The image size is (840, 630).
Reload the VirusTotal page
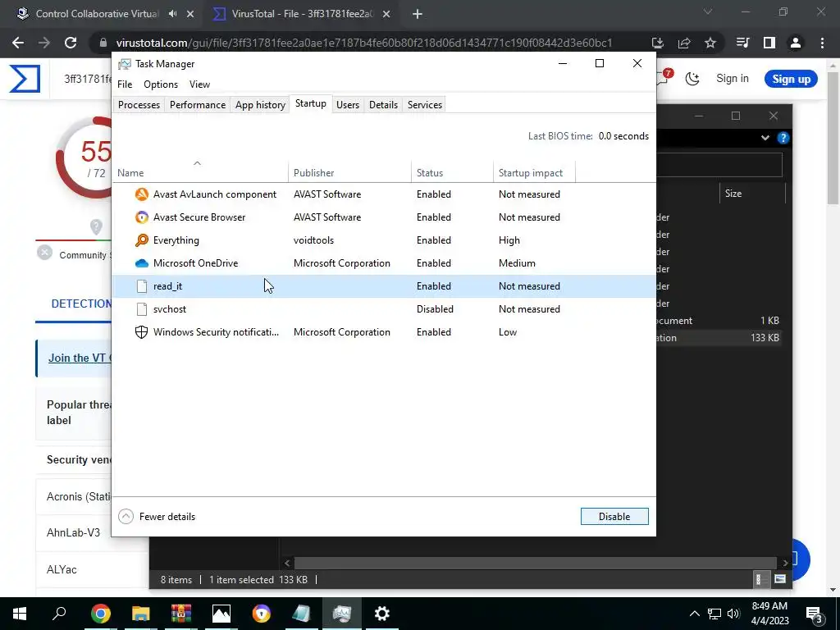coord(71,43)
